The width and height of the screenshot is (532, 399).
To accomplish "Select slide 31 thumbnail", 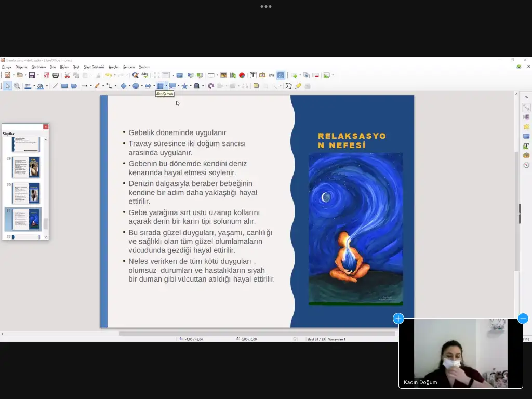I will (26, 219).
